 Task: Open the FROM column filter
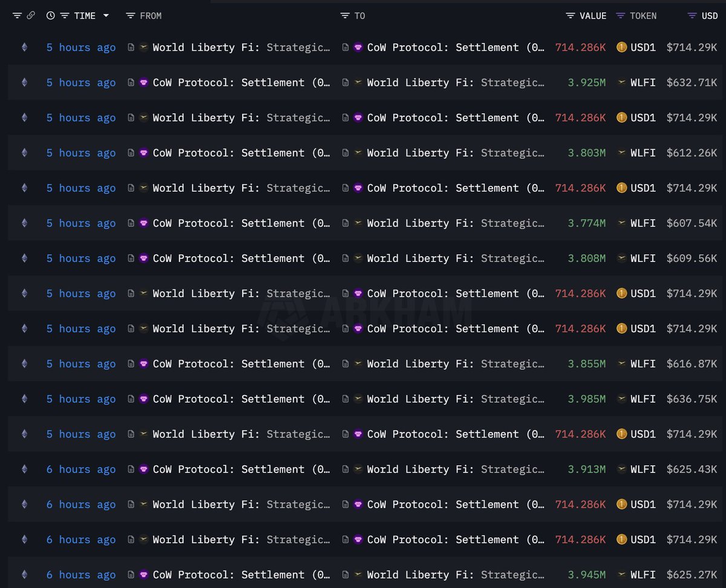pyautogui.click(x=130, y=16)
